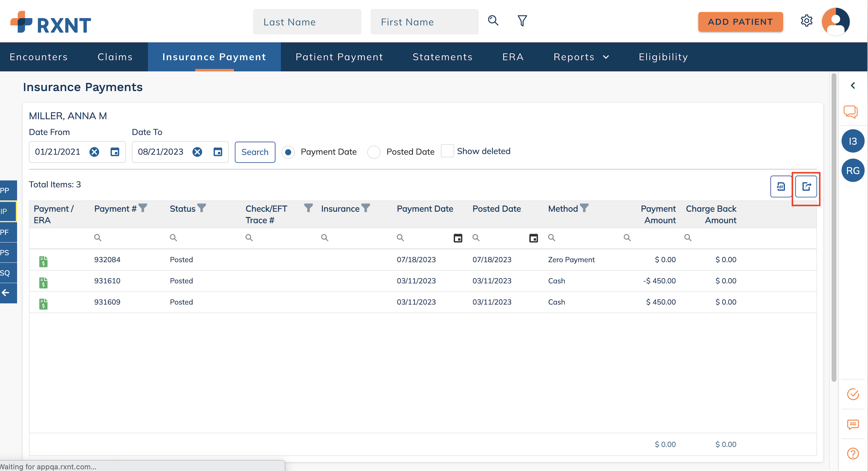Click the SQ side tab
Viewport: 868px width, 471px height.
coord(8,273)
